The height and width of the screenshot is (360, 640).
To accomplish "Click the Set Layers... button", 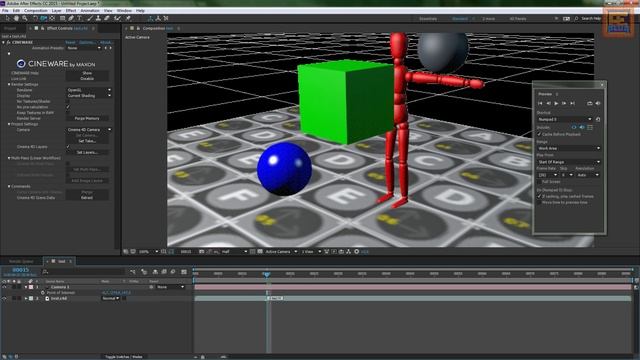I will pyautogui.click(x=87, y=152).
